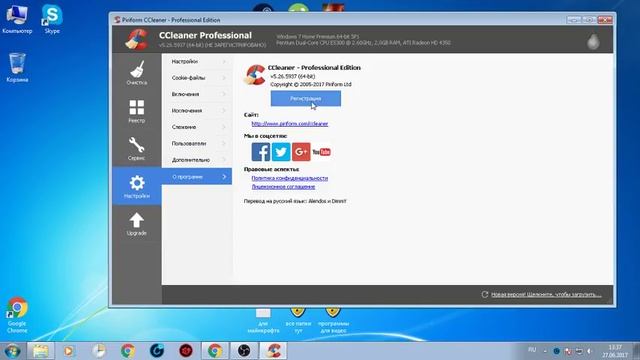Open the Upgrade arrow section
Screen dimensions: 640x360
[137, 224]
